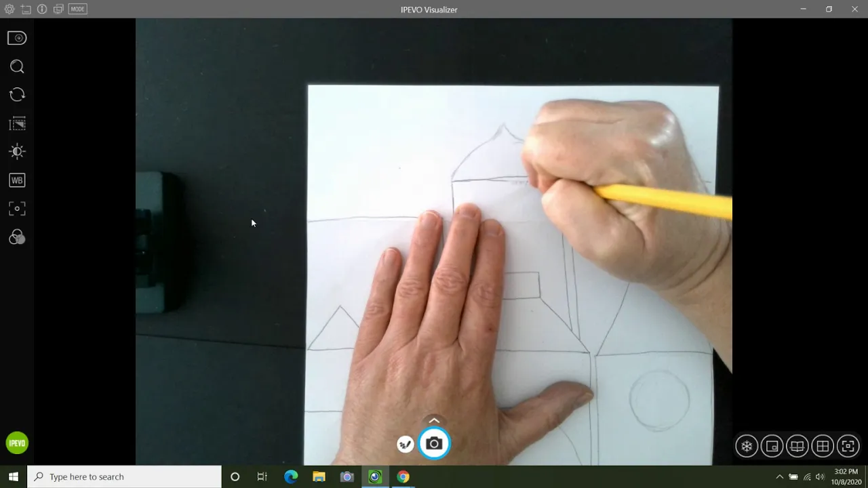Image resolution: width=868 pixels, height=488 pixels.
Task: Open the Camera app on the taskbar
Action: tap(347, 476)
